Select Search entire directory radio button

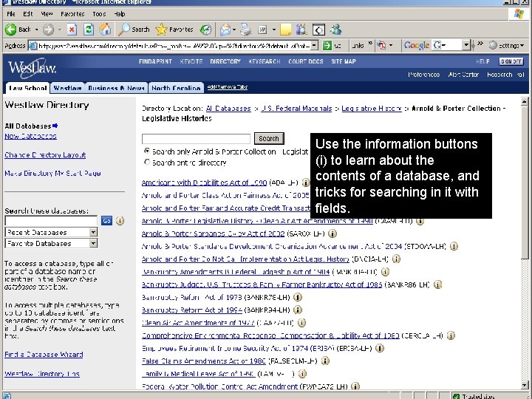click(147, 162)
